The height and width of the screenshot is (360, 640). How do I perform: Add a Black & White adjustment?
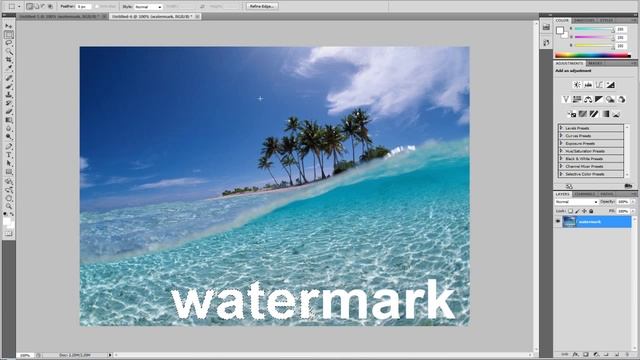(599, 99)
